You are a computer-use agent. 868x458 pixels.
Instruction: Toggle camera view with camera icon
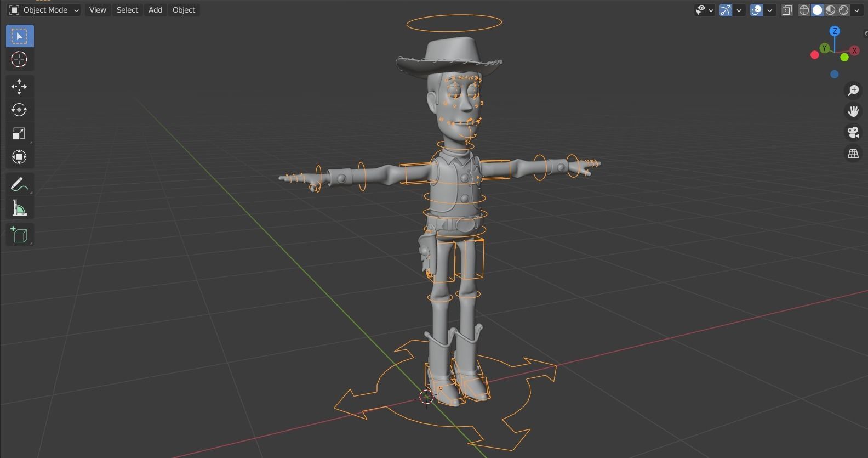[x=853, y=132]
